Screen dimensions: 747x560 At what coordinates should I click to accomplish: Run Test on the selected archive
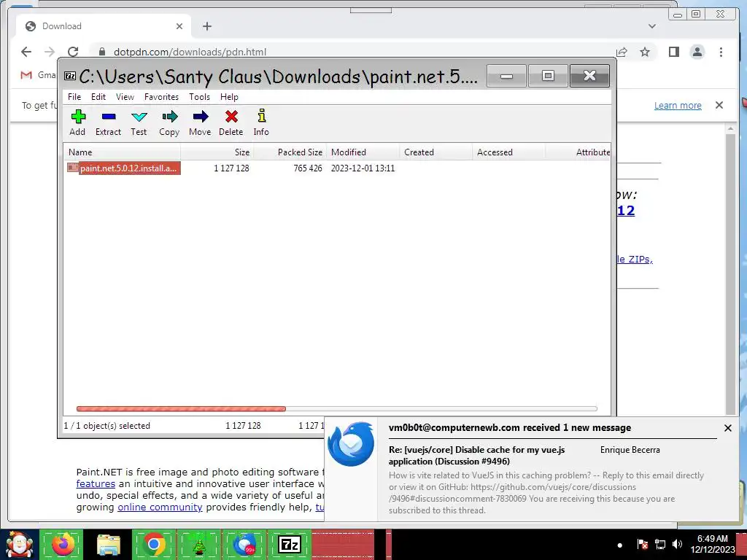click(x=139, y=122)
